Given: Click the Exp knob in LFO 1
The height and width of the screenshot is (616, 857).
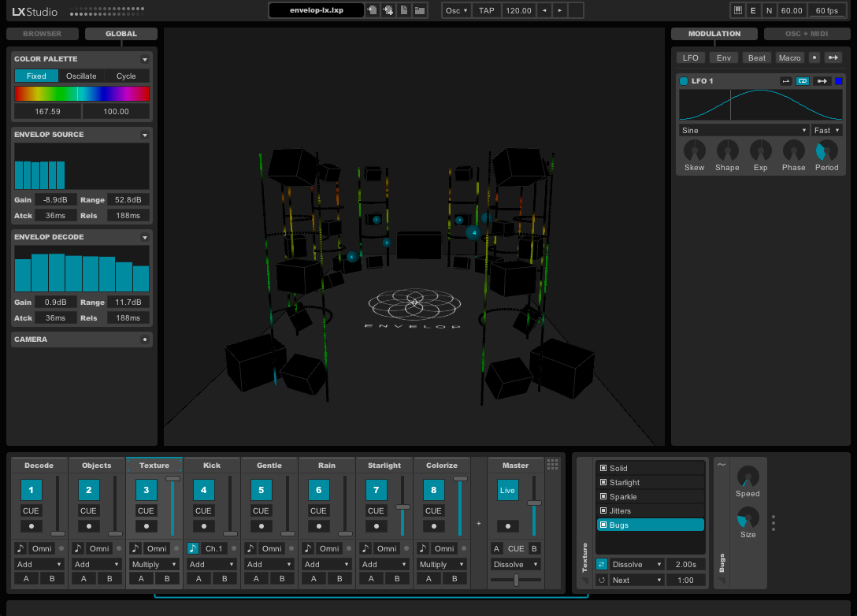Looking at the screenshot, I should coord(761,150).
